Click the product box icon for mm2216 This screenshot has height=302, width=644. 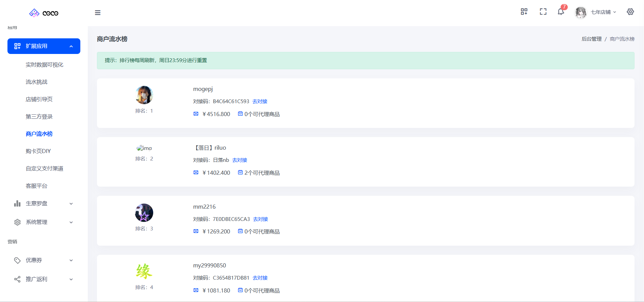240,231
